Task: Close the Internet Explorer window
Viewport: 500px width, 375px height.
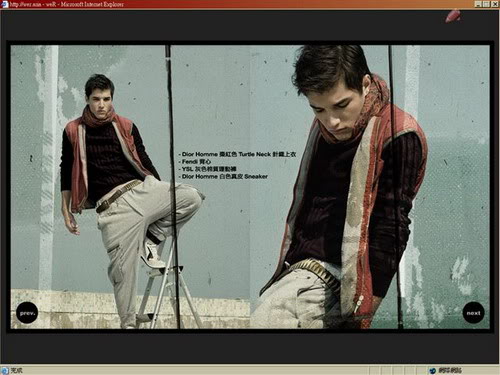Action: click(x=495, y=4)
